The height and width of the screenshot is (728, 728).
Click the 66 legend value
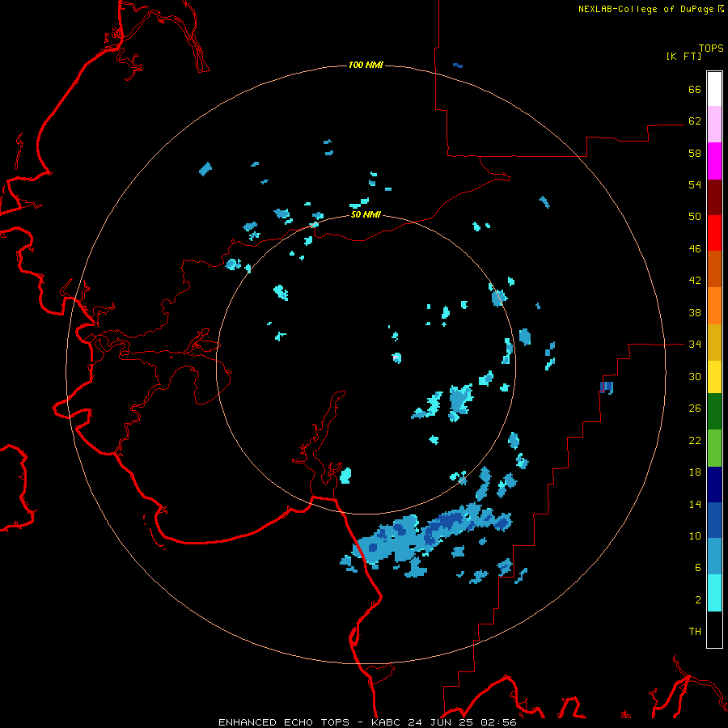coord(695,89)
